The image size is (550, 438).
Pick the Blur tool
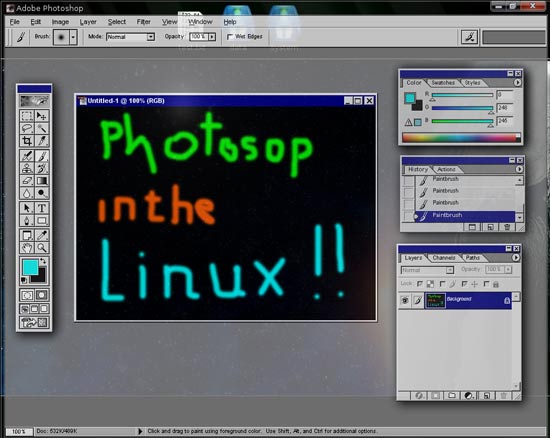(x=27, y=193)
